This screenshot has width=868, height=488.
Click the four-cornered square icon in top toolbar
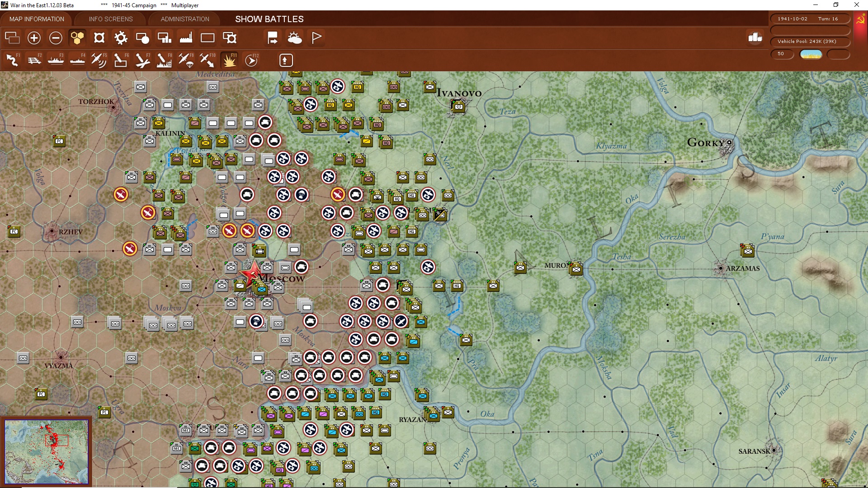point(99,38)
